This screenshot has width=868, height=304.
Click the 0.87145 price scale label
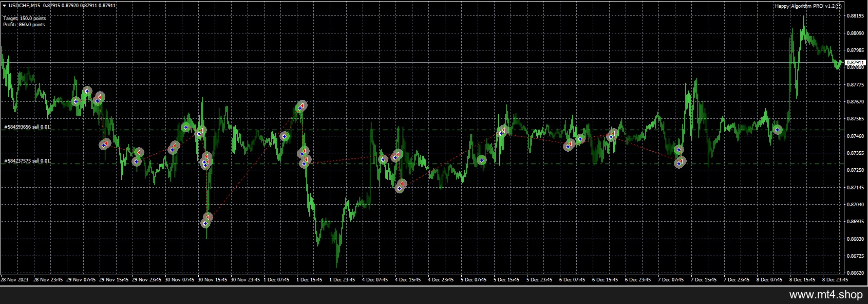(855, 188)
